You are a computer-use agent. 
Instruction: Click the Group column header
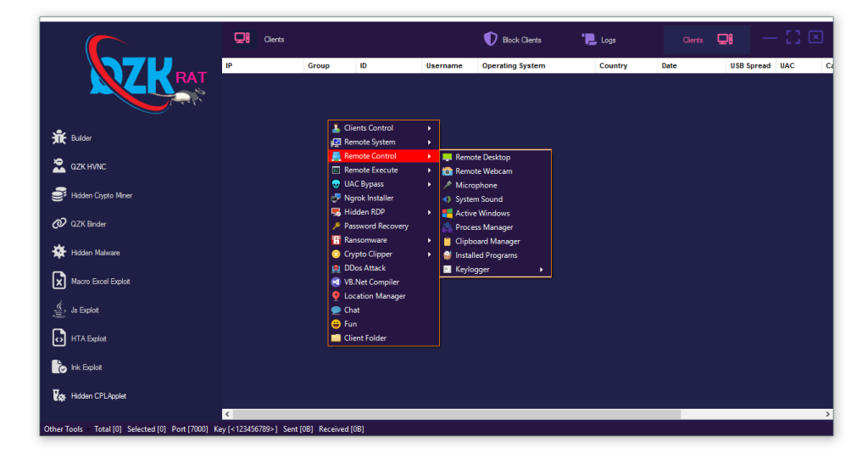(x=330, y=65)
